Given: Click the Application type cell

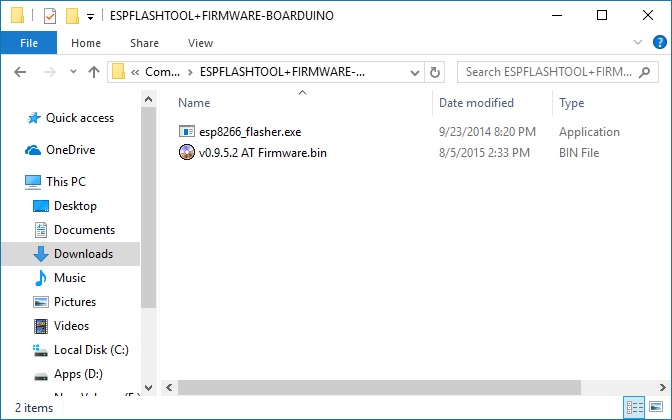Looking at the screenshot, I should tap(589, 132).
